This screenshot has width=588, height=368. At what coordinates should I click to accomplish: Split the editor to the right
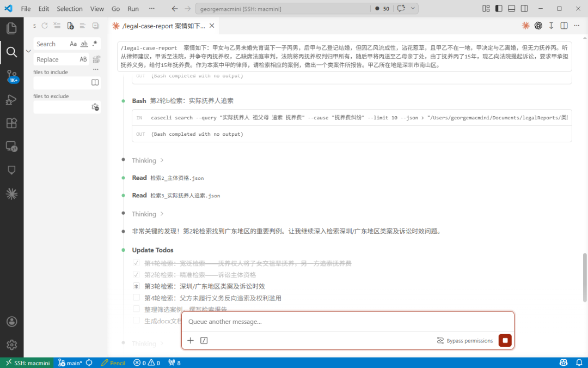(x=564, y=26)
